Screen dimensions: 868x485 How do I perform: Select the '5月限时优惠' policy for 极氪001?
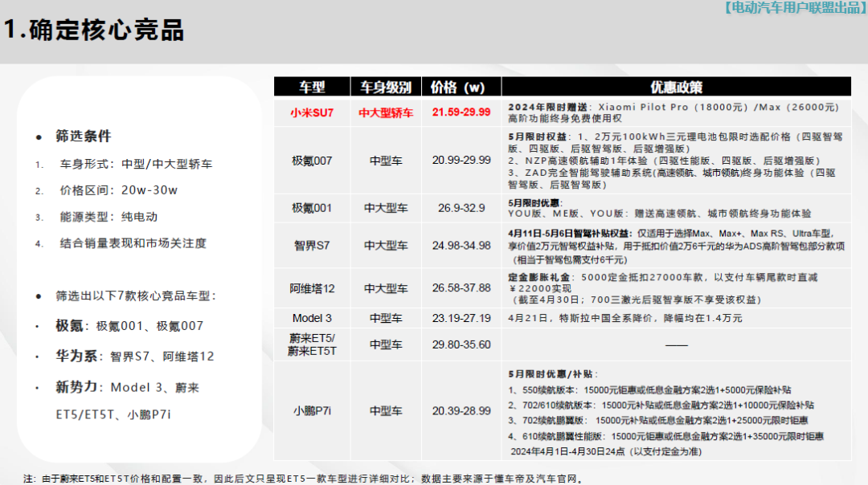(x=659, y=208)
